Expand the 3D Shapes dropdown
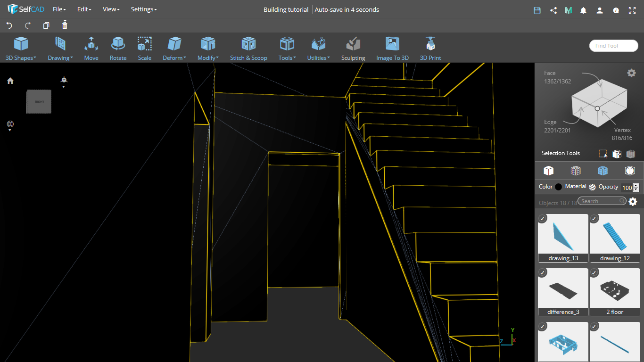Screen dimensions: 644x362 point(21,49)
